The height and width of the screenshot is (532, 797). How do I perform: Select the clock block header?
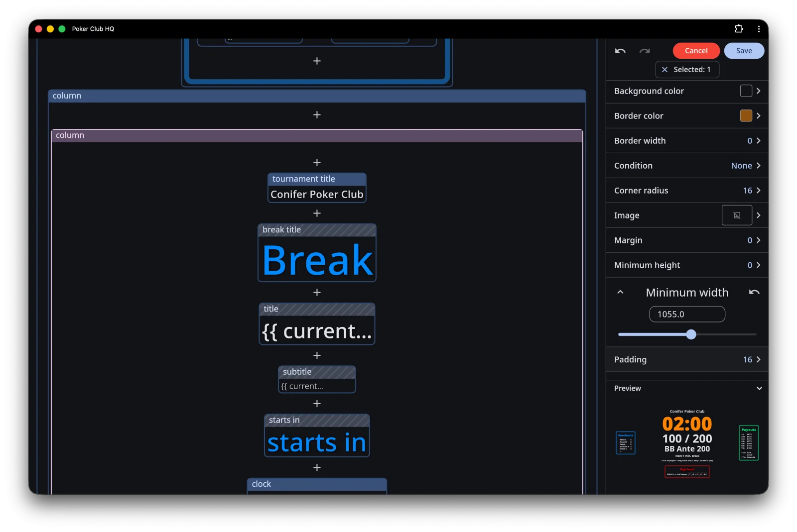pos(317,484)
